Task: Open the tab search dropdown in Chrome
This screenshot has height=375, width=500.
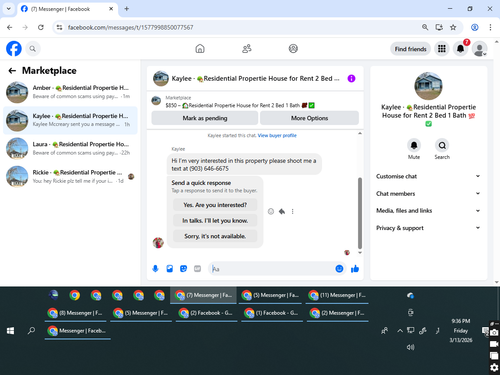Action: [x=9, y=9]
